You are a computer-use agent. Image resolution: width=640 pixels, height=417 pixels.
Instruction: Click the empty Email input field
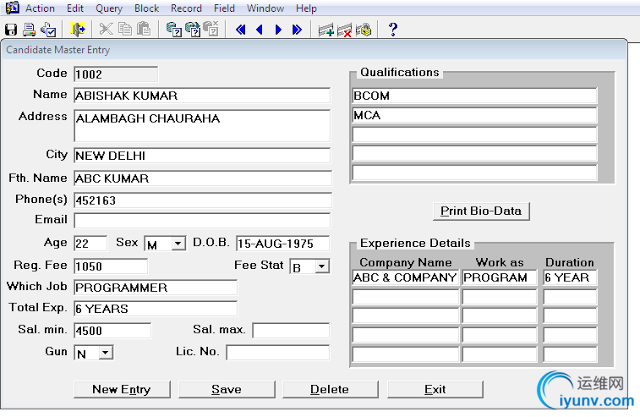point(201,220)
